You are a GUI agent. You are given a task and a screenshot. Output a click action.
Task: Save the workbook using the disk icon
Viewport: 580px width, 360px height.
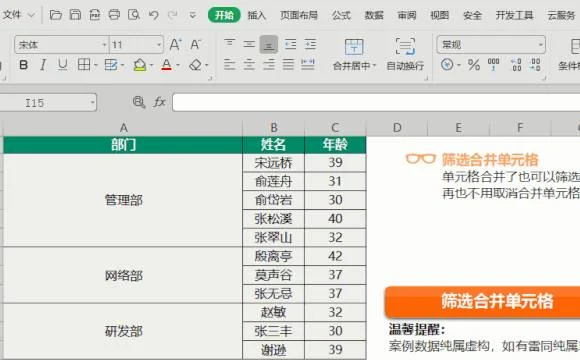click(75, 15)
